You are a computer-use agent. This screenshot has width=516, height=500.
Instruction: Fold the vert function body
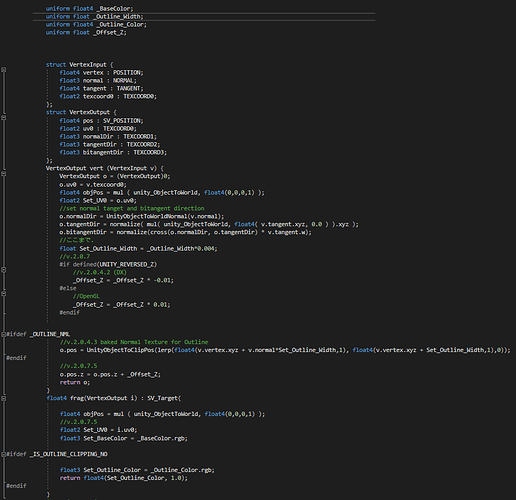(3, 174)
